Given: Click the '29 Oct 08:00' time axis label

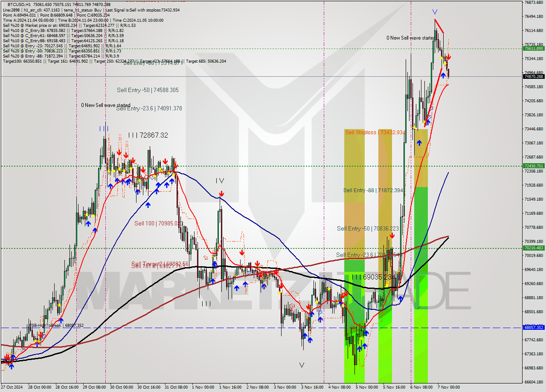Looking at the screenshot, I should pos(94,387).
